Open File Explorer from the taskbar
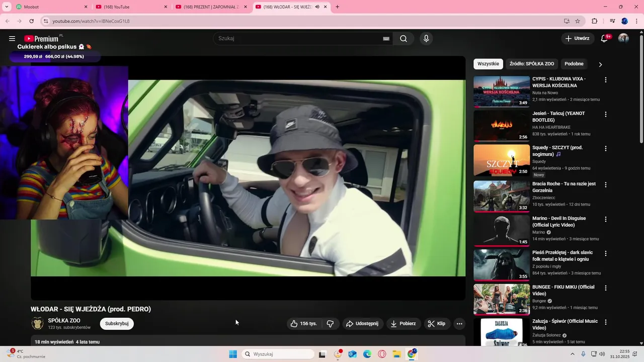Screen dimensions: 644x362 (397, 354)
